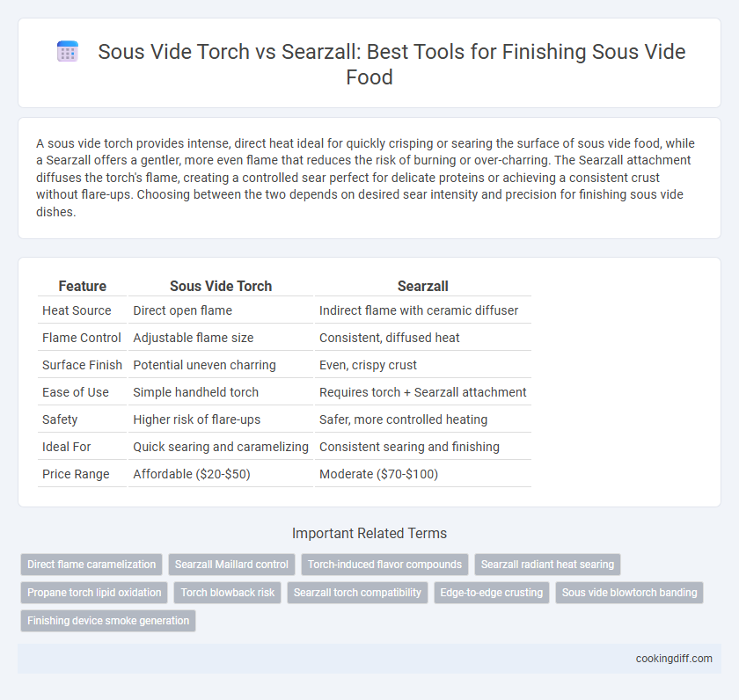
Task: Open the Propane torch lipid oxidation tag
Action: 94,593
